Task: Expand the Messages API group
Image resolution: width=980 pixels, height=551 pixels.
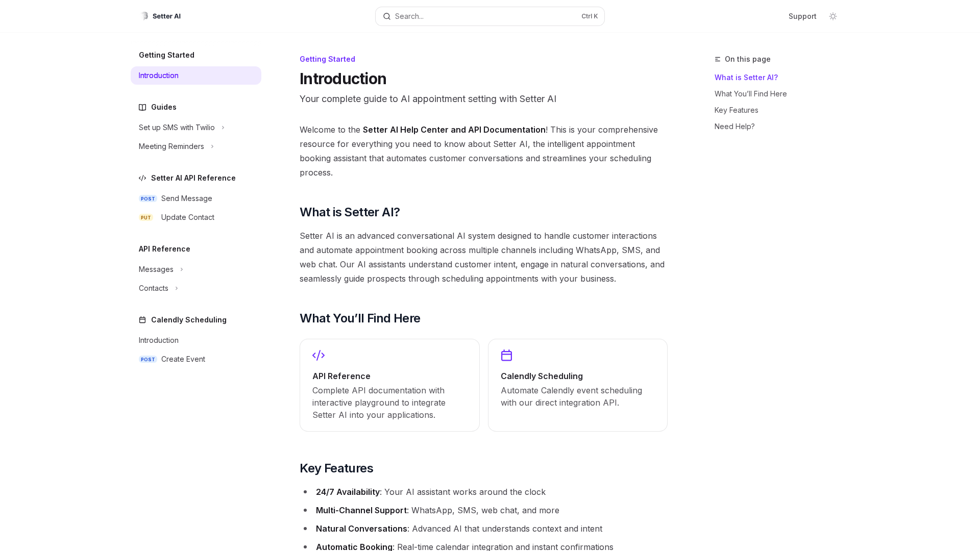Action: point(181,269)
